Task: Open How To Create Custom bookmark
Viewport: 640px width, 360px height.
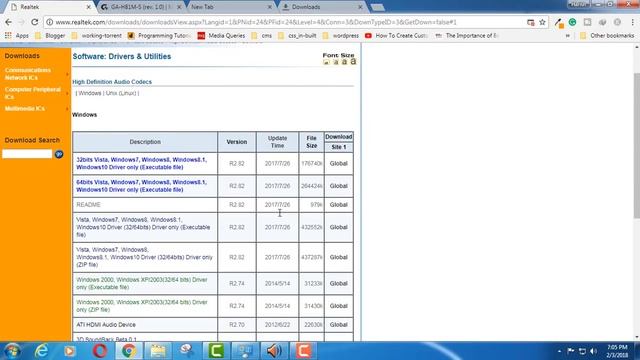Action: pos(396,36)
